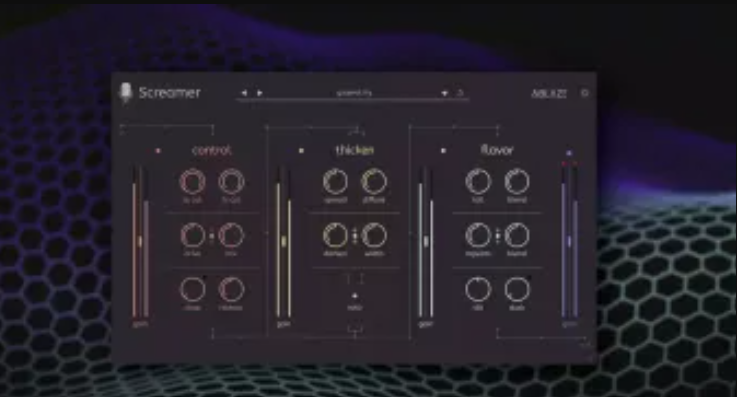Click the width knob in thicken
The image size is (737, 397).
click(374, 235)
